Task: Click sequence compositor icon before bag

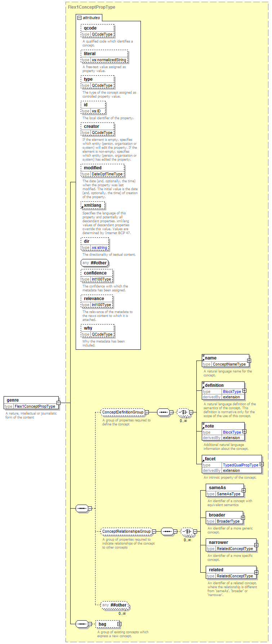Action: point(82,624)
